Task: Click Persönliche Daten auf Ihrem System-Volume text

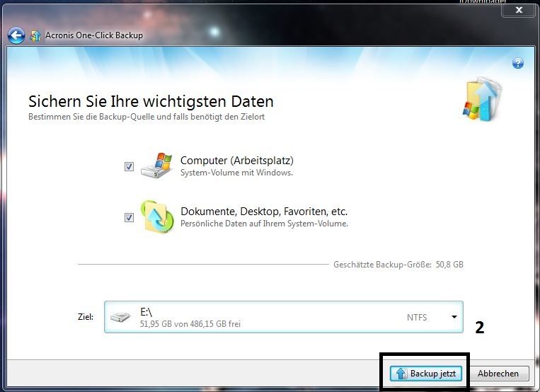Action: point(264,224)
